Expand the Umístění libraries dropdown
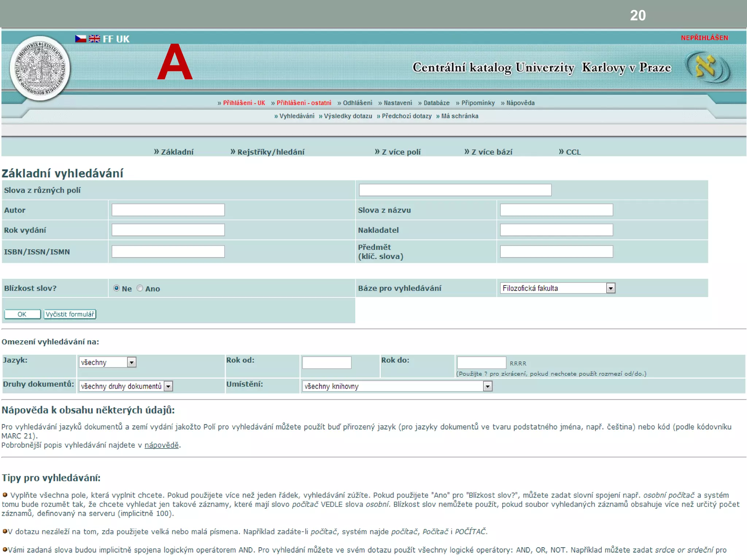747x560 pixels. click(x=487, y=386)
